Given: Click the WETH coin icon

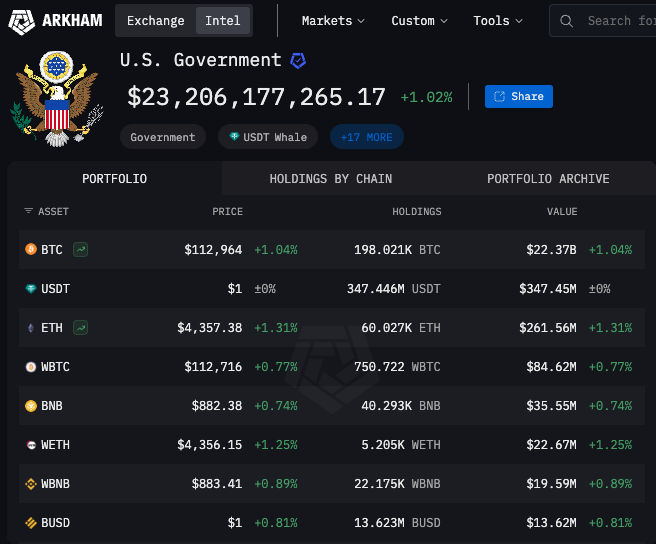Looking at the screenshot, I should 31,445.
